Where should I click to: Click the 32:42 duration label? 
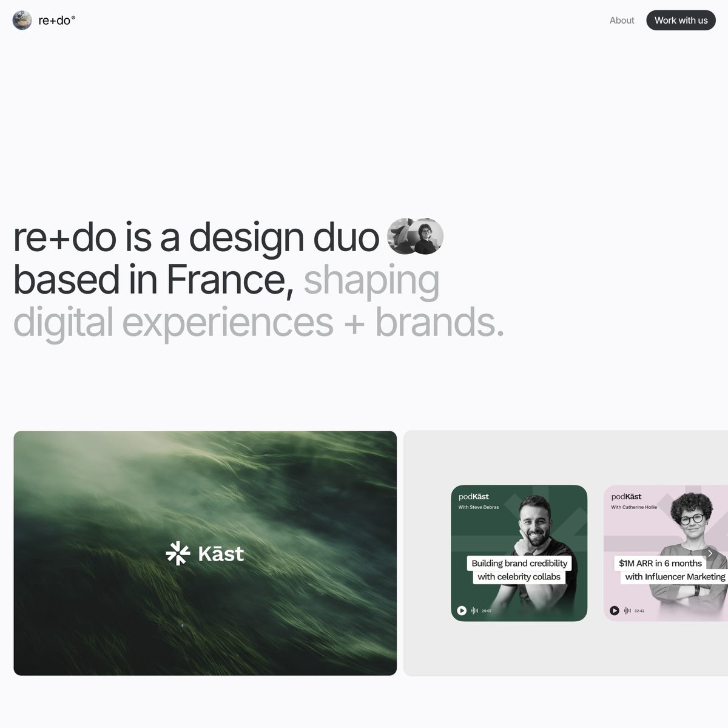(639, 611)
